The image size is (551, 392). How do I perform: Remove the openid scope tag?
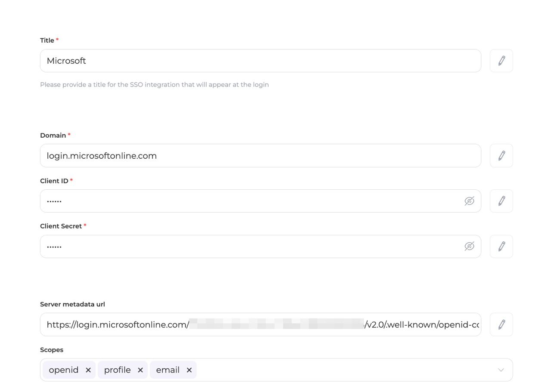[x=88, y=370]
